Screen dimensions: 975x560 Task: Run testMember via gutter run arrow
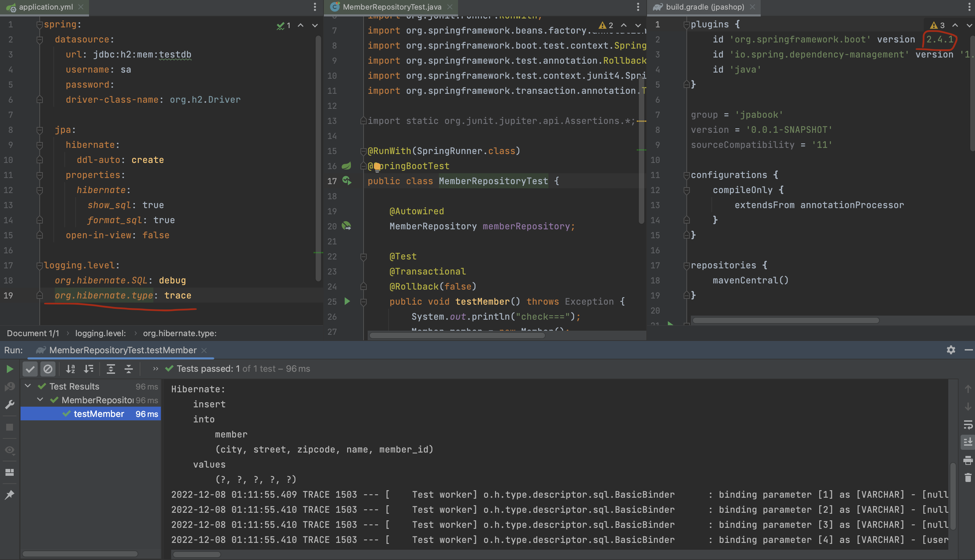[x=347, y=302]
